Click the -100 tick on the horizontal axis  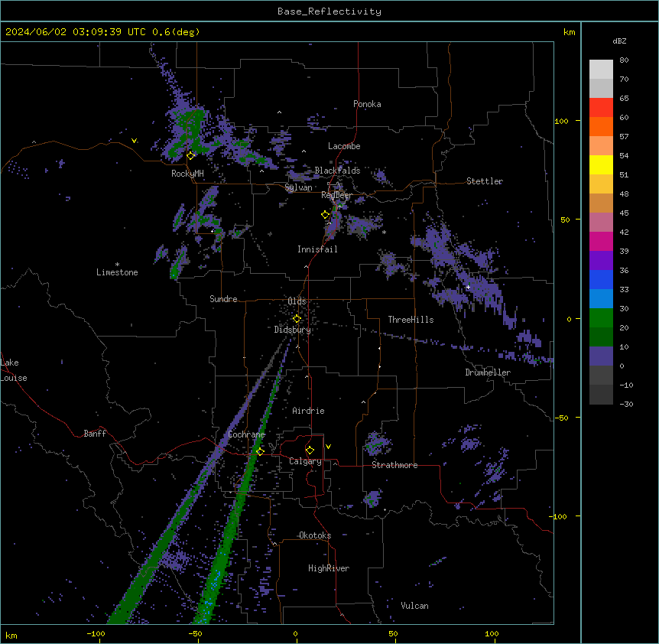[96, 633]
